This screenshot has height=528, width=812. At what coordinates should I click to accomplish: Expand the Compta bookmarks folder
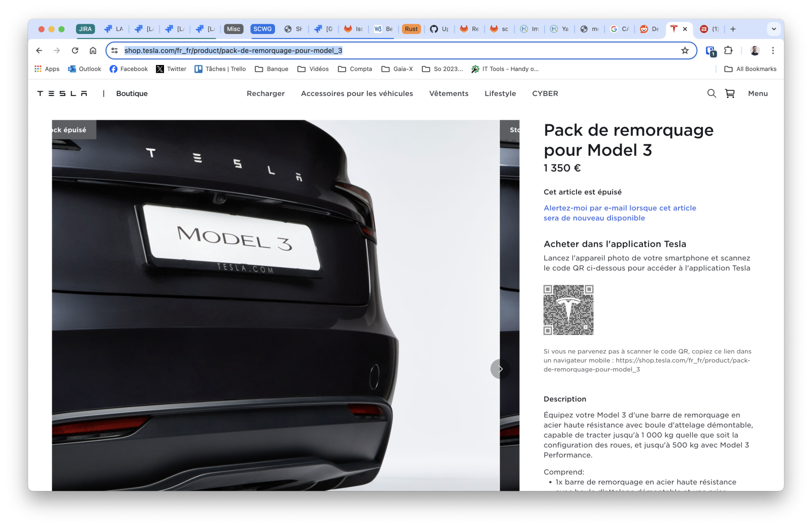(355, 69)
